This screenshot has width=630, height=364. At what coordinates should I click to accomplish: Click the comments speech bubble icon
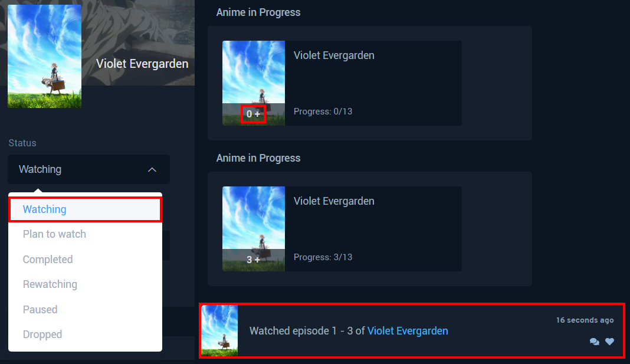pyautogui.click(x=594, y=342)
